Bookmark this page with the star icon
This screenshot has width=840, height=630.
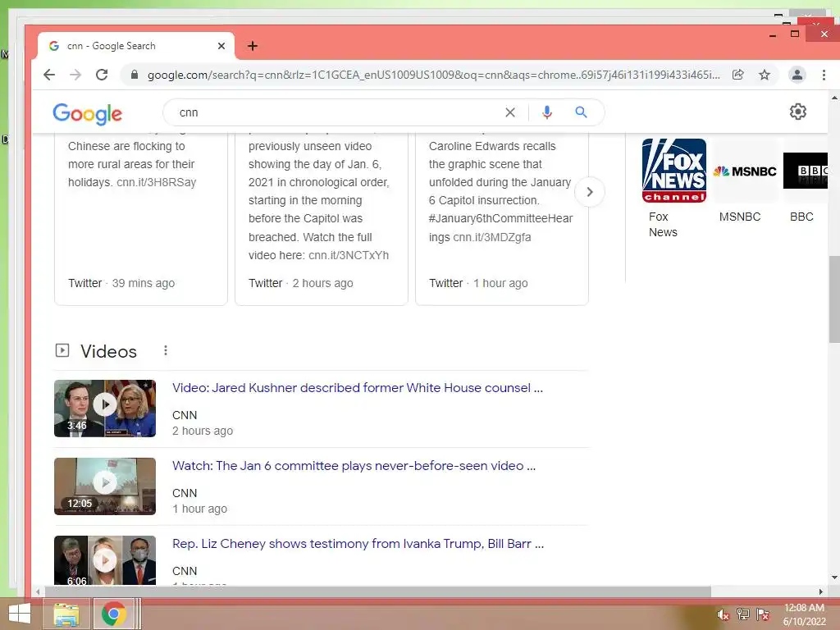coord(765,75)
